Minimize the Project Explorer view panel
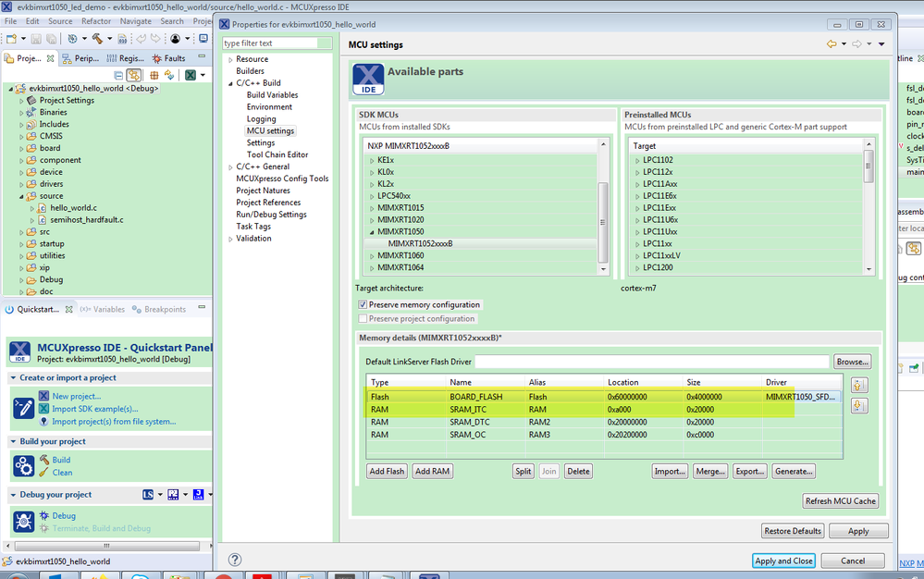 click(x=202, y=56)
